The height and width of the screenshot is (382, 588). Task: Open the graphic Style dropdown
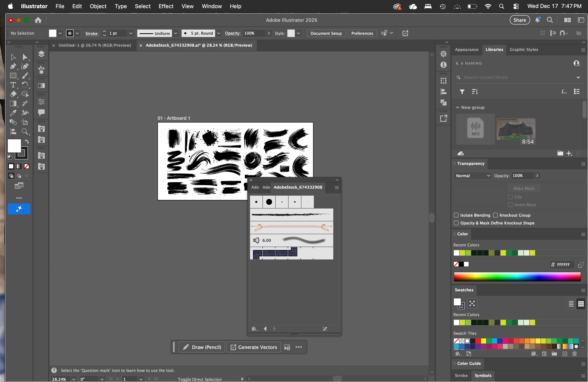pos(298,33)
